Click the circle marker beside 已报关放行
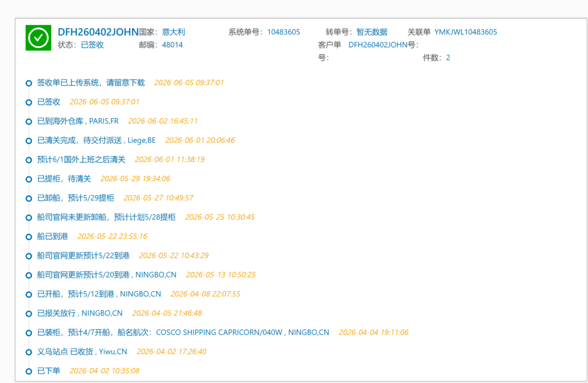The image size is (588, 383). 29,313
